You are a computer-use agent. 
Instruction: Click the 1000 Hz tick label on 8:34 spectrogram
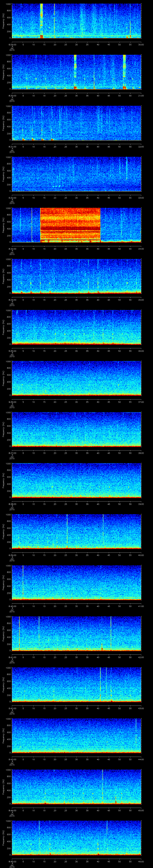[8, 259]
